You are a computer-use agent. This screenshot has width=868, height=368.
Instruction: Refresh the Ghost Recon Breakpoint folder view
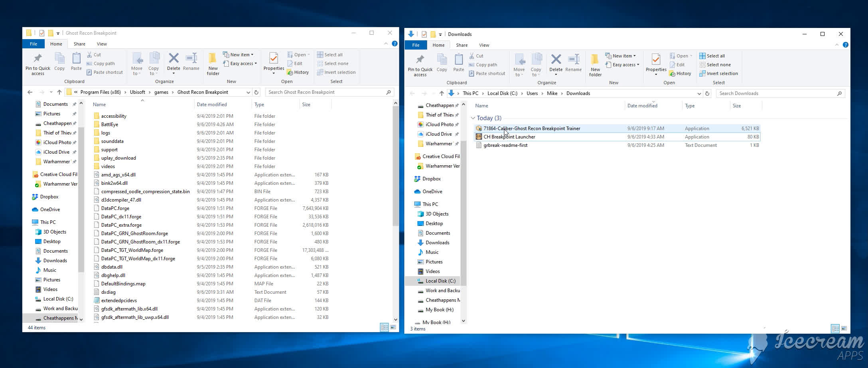click(256, 92)
